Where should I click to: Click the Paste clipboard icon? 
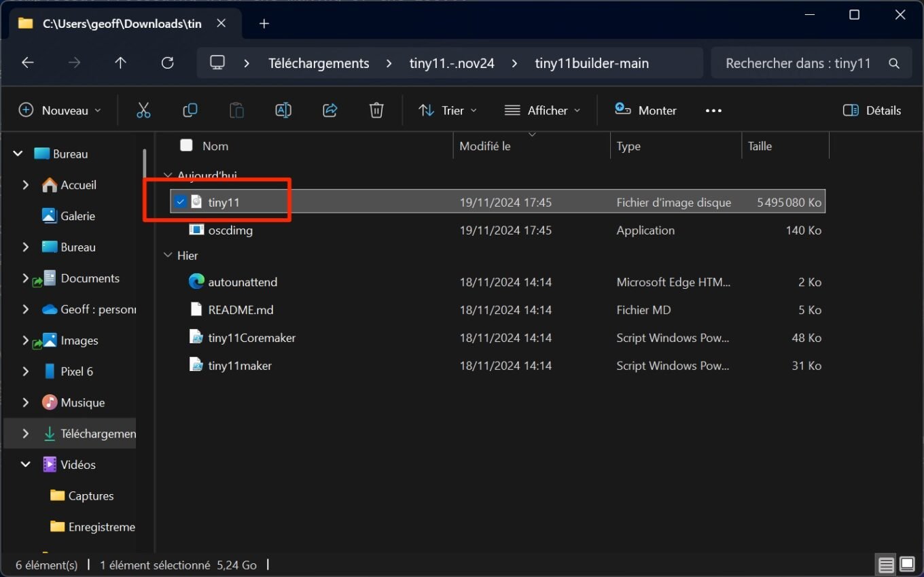(236, 111)
